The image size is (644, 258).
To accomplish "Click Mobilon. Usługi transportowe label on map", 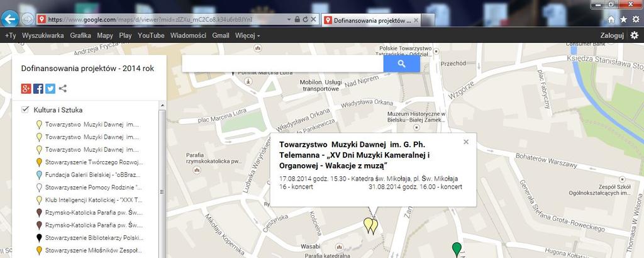I will 321,84.
